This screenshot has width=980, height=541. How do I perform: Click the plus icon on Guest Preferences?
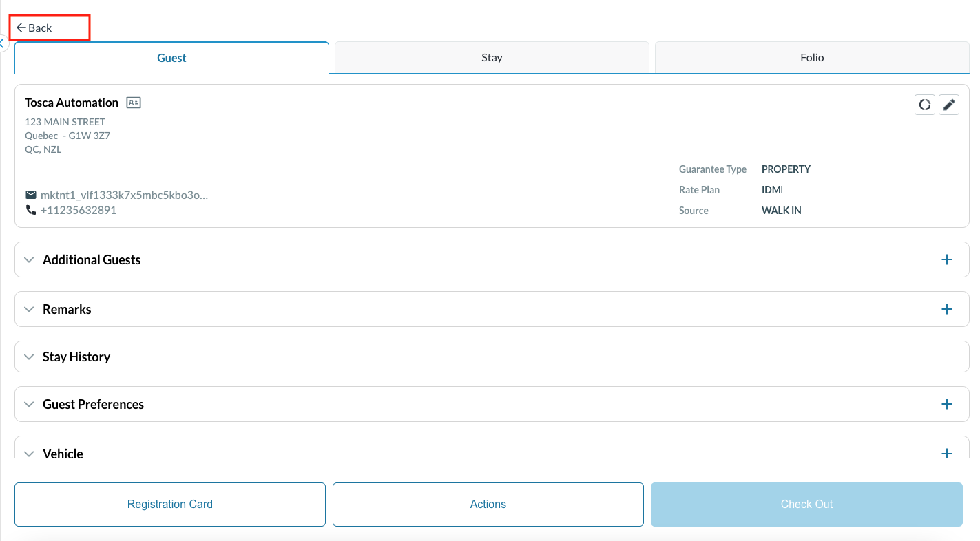click(947, 404)
